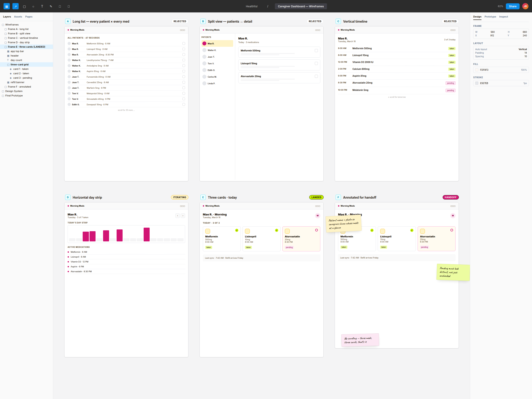Click the Caregiver Dashboard — Wireframes file title
This screenshot has width=532, height=399.
301,6
